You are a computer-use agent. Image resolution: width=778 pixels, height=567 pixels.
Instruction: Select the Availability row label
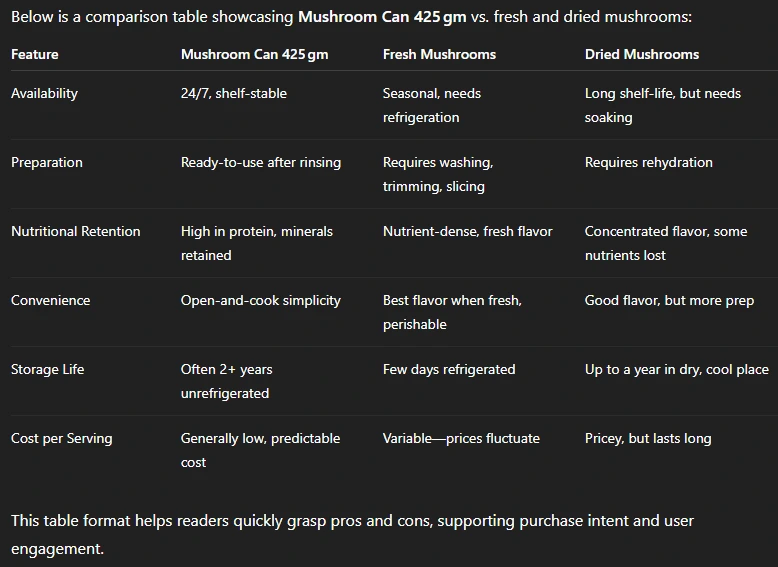[x=44, y=93]
